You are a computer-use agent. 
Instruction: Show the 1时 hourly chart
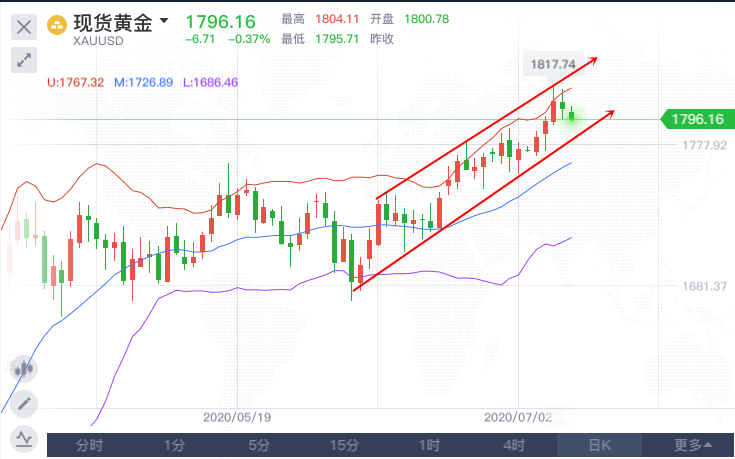(x=430, y=445)
